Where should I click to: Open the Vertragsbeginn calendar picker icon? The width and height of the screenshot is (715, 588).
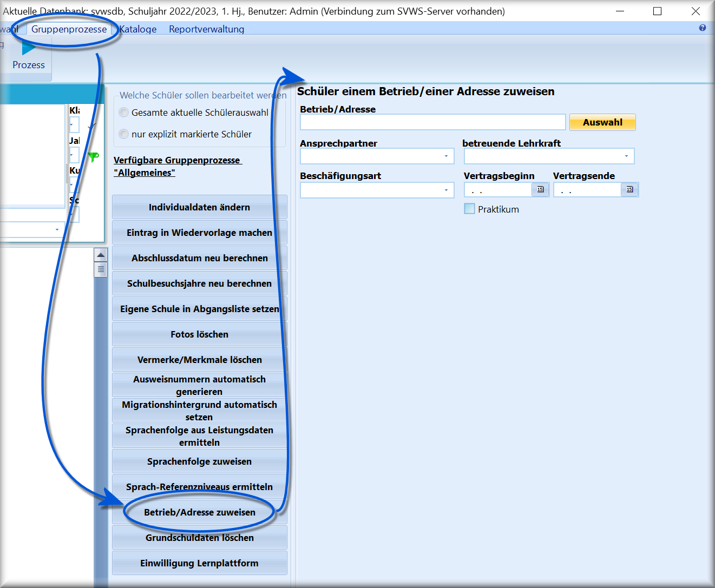click(x=540, y=189)
